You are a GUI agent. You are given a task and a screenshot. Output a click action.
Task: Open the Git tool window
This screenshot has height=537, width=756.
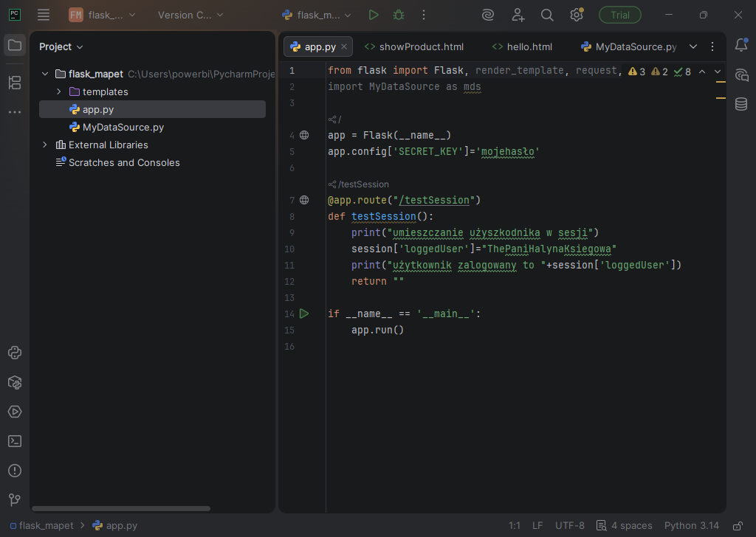pos(15,500)
